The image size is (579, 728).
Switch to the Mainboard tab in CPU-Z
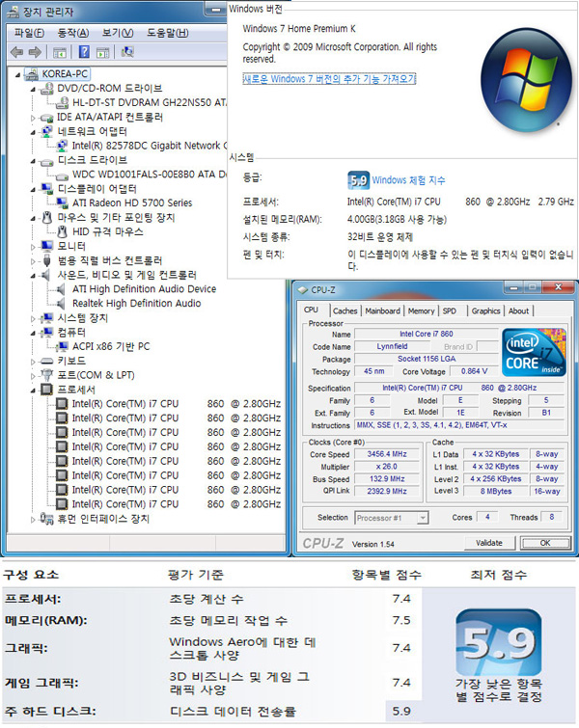[x=382, y=311]
